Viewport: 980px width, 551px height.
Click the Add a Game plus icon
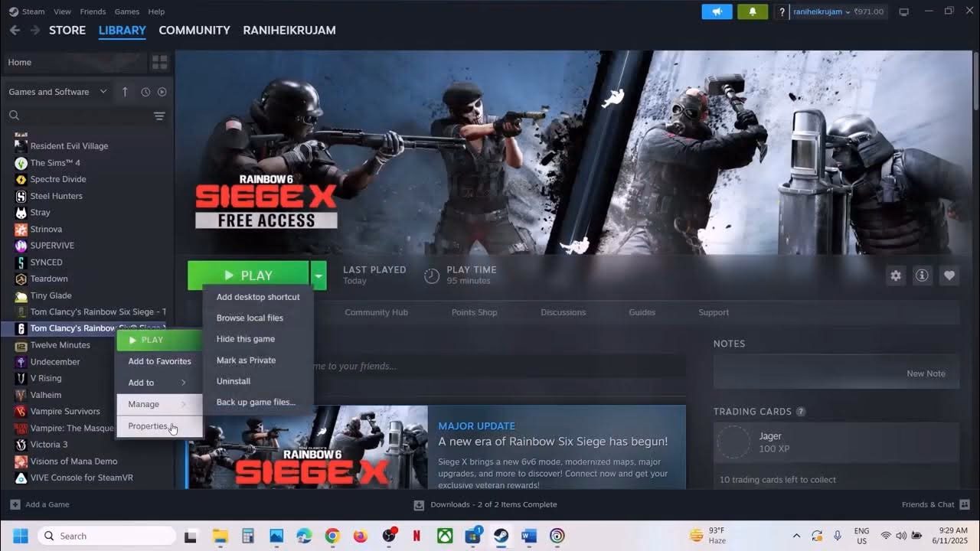click(x=15, y=504)
